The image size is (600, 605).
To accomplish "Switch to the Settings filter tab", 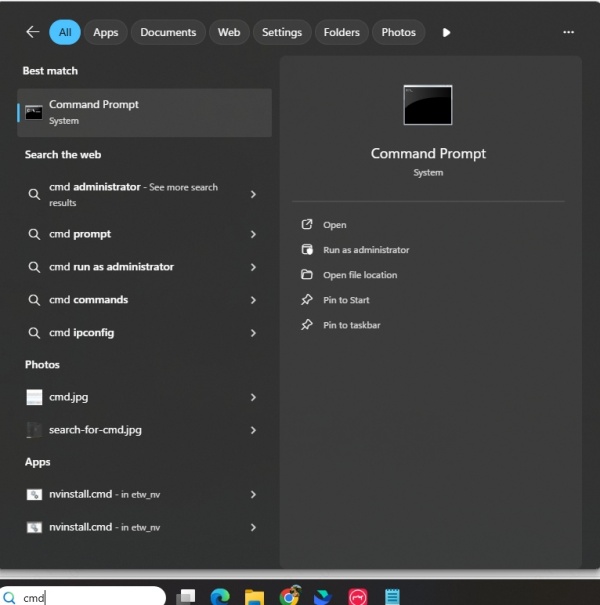I will tap(281, 32).
